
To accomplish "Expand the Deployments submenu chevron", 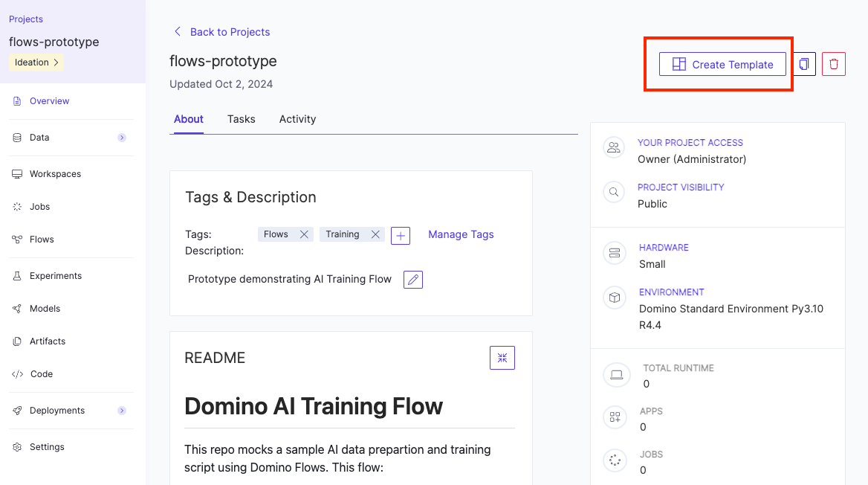I will point(122,411).
